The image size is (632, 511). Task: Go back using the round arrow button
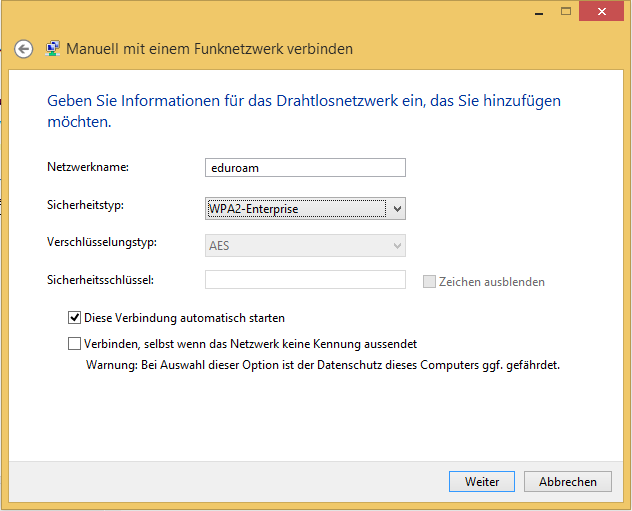coord(23,49)
